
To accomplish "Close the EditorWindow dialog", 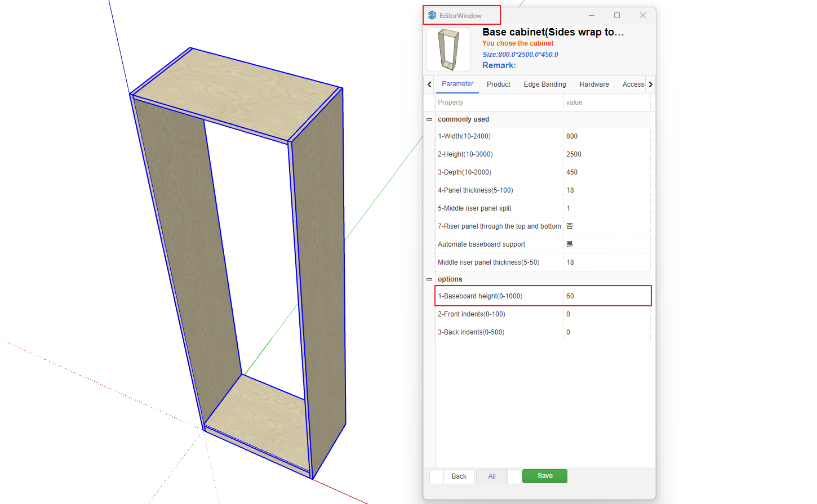I will pyautogui.click(x=642, y=15).
